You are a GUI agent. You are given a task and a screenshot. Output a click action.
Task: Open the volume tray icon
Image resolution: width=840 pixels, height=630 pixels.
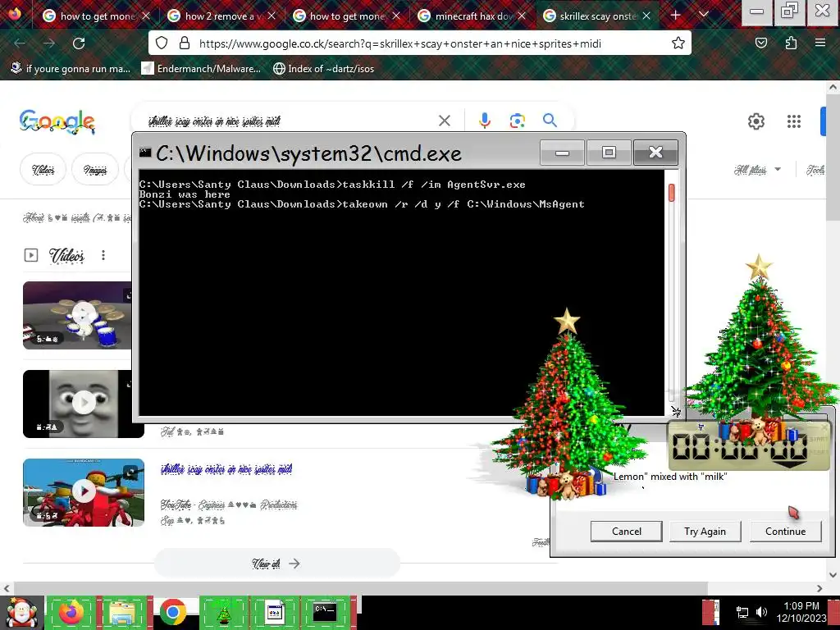coord(761,612)
